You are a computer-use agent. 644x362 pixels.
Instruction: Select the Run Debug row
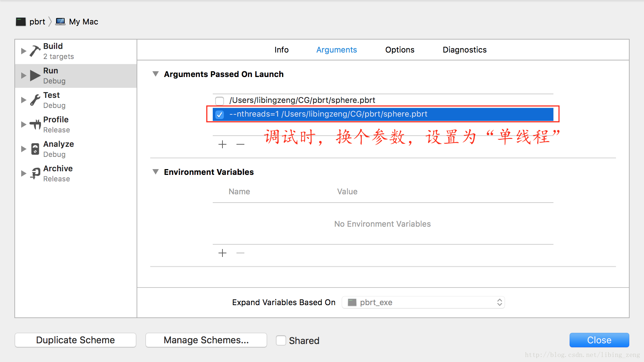(x=76, y=76)
